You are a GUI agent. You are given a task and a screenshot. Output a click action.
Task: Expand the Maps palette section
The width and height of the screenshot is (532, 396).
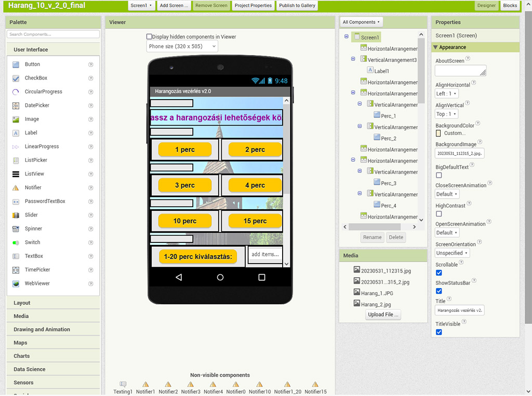tap(54, 343)
